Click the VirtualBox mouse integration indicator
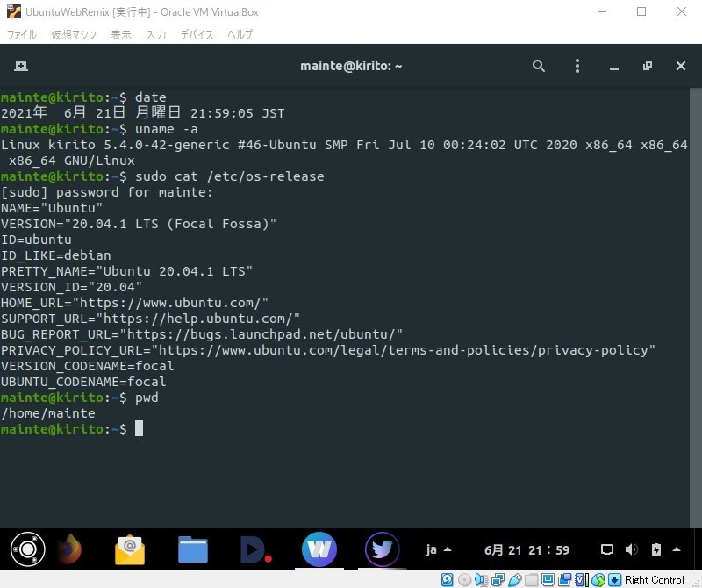 coord(598,580)
